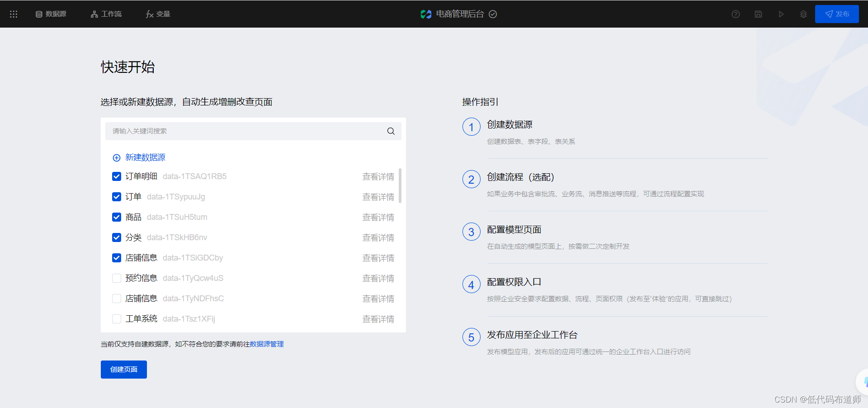Viewport: 868px width, 408px height.
Task: View details of 预约信息 data source
Action: point(378,279)
